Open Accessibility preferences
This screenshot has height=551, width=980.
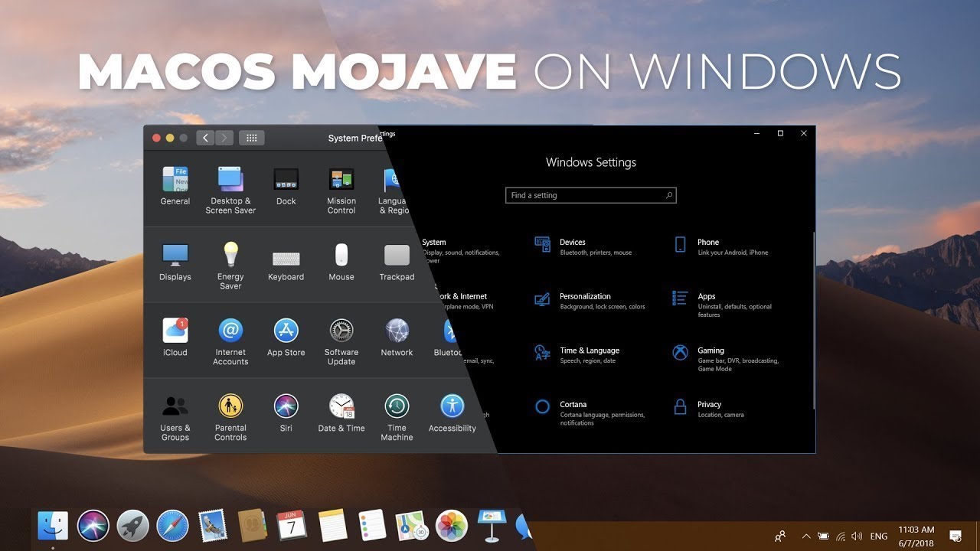tap(452, 413)
